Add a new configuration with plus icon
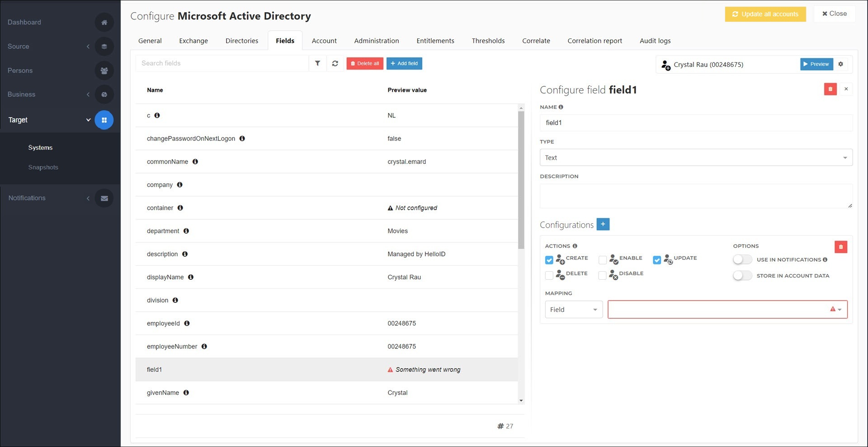The width and height of the screenshot is (868, 447). pyautogui.click(x=603, y=224)
